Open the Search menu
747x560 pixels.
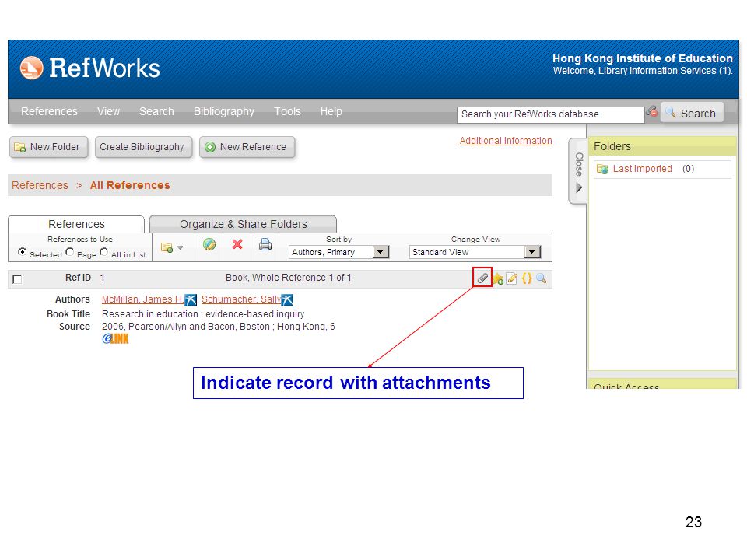(x=156, y=111)
